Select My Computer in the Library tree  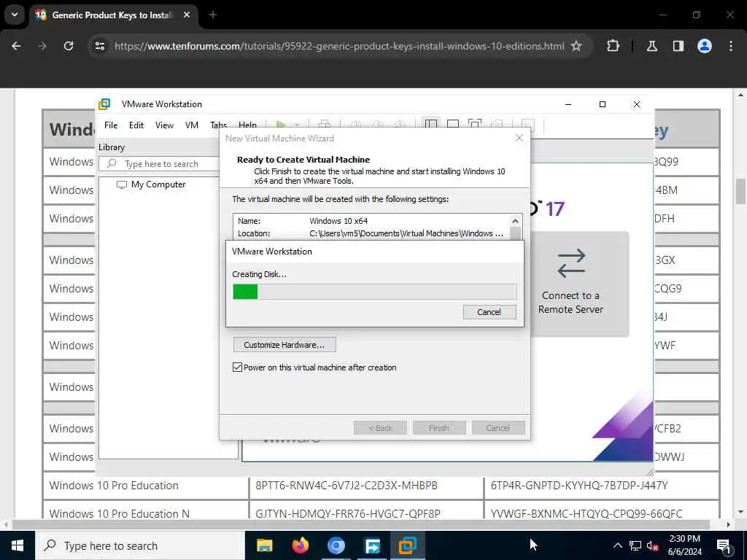coord(158,184)
